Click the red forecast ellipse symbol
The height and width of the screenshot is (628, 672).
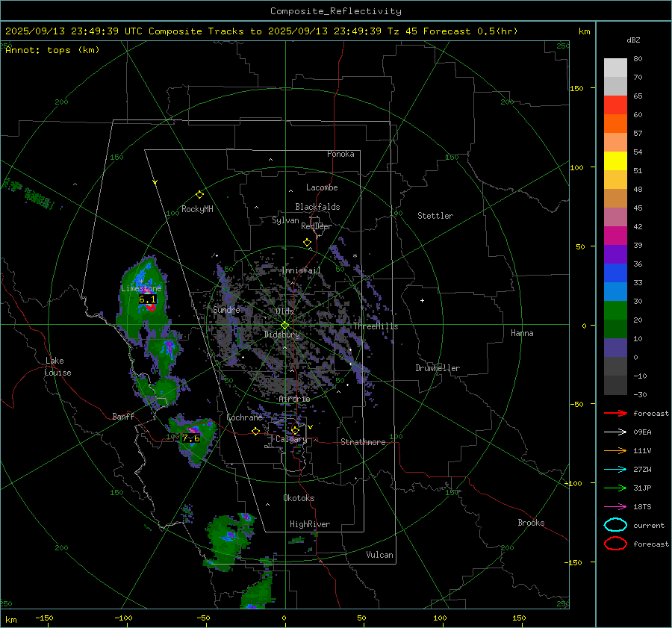coord(615,544)
